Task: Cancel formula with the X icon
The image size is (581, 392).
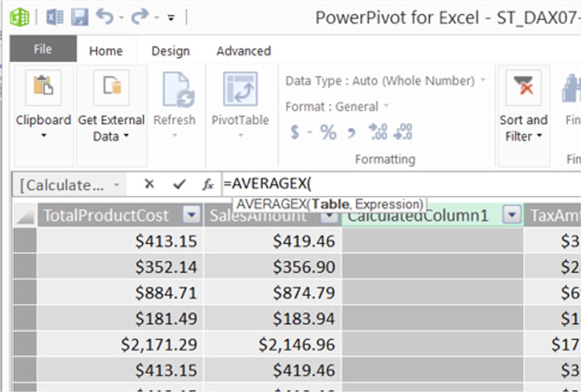Action: click(150, 184)
